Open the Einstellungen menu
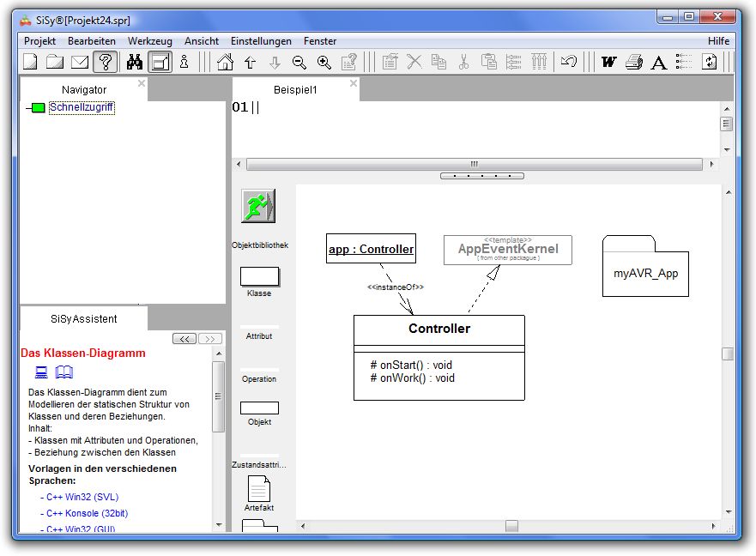Viewport: 756px width, 556px height. tap(261, 41)
